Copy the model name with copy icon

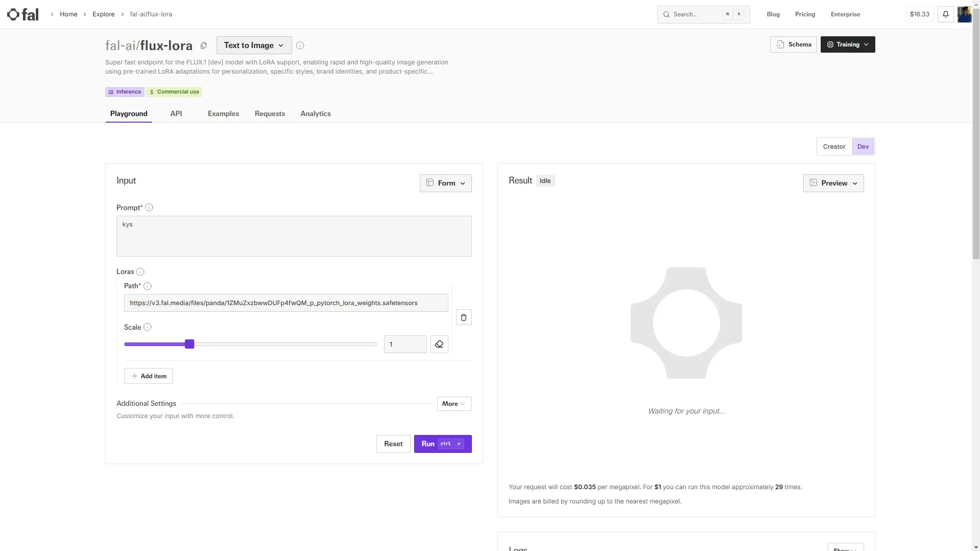pyautogui.click(x=204, y=45)
